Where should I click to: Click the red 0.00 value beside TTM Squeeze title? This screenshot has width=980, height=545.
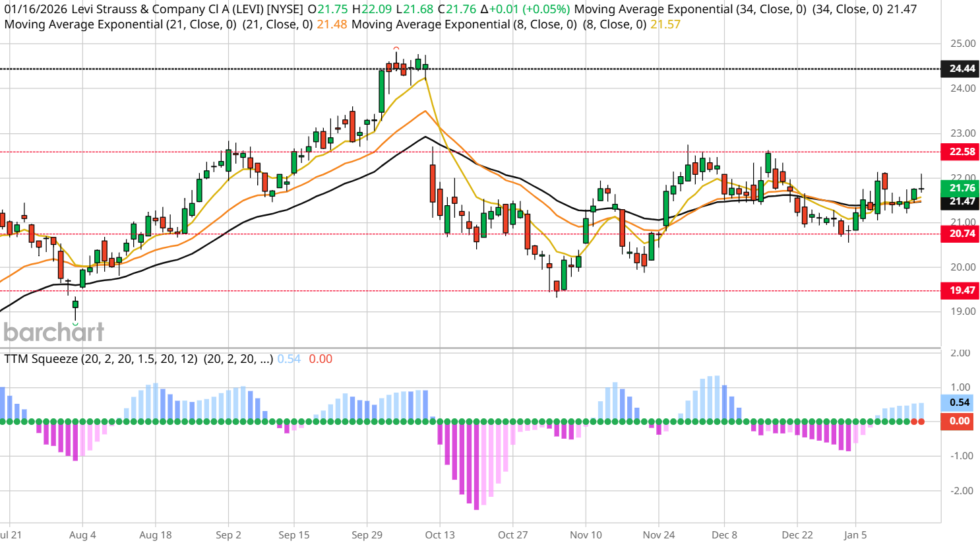tap(321, 359)
